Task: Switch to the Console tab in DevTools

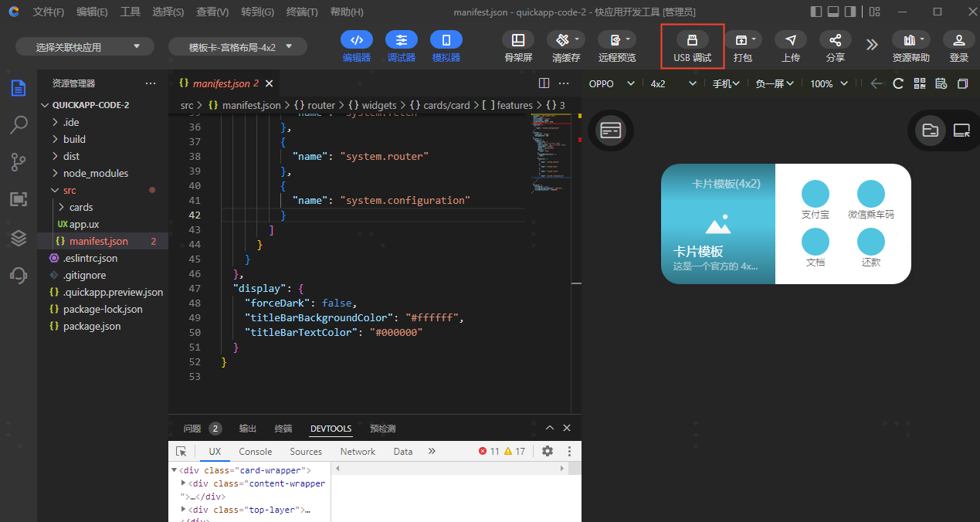Action: pos(255,452)
